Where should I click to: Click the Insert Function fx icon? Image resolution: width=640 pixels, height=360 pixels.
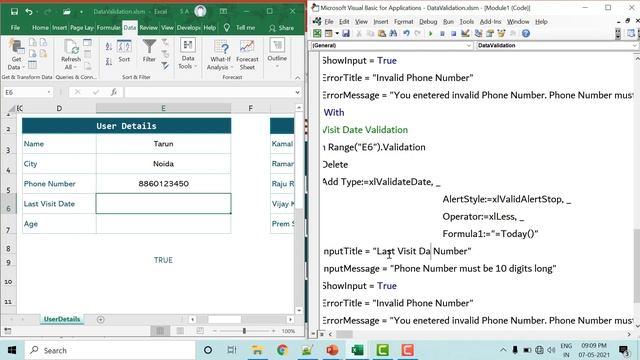click(114, 92)
